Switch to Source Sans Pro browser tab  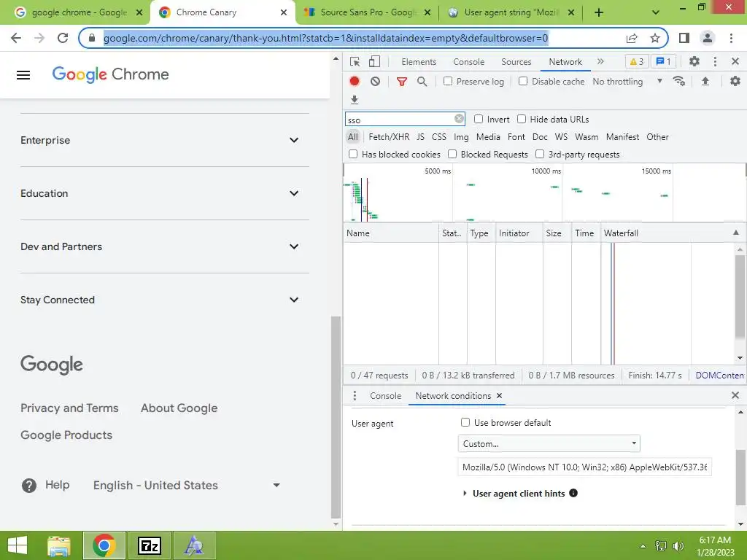(x=367, y=12)
